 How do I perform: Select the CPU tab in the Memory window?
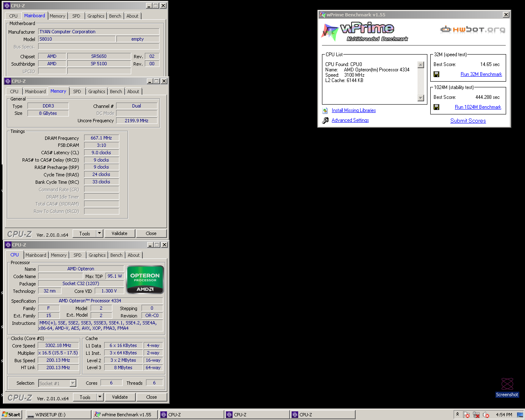[x=14, y=91]
